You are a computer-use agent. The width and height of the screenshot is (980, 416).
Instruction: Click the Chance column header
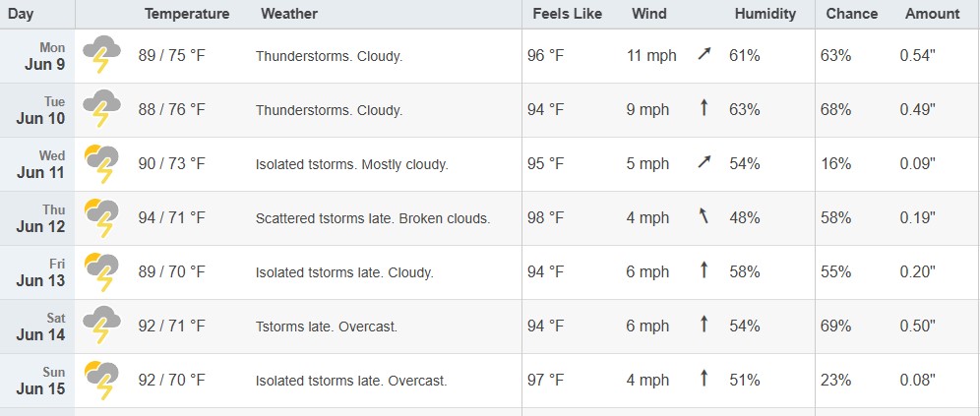[x=852, y=14]
